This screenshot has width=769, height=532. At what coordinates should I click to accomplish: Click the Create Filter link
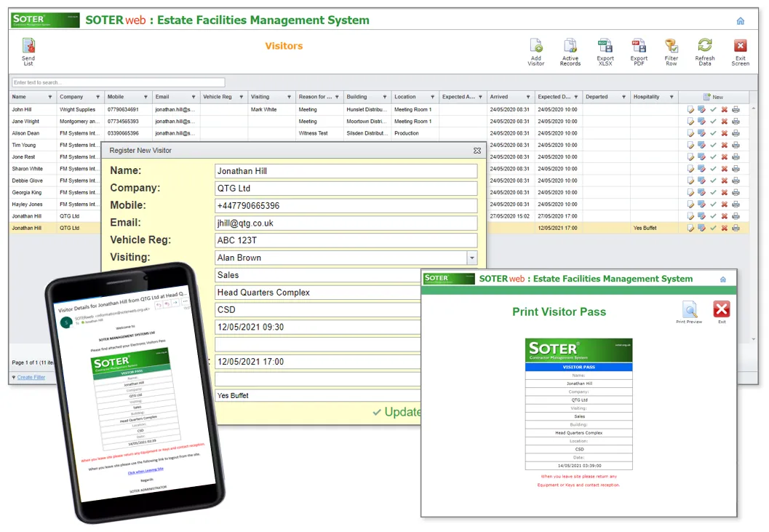coord(31,378)
